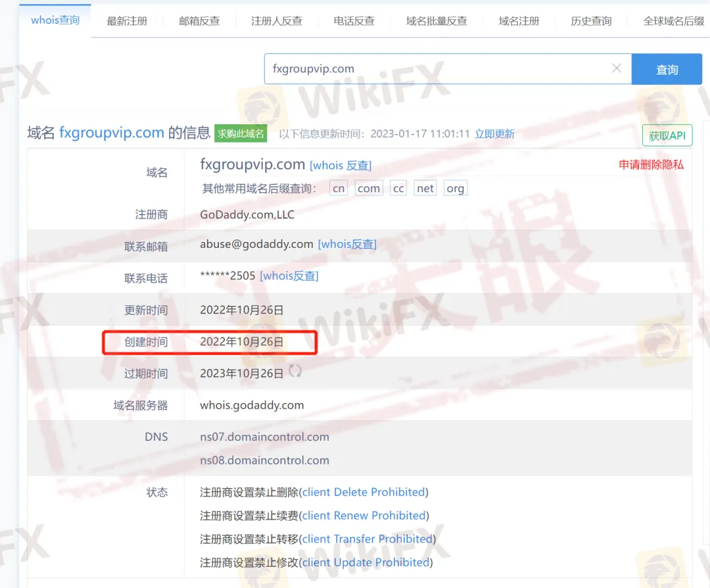Open the 最新注册 tab
710x588 pixels.
pos(127,21)
